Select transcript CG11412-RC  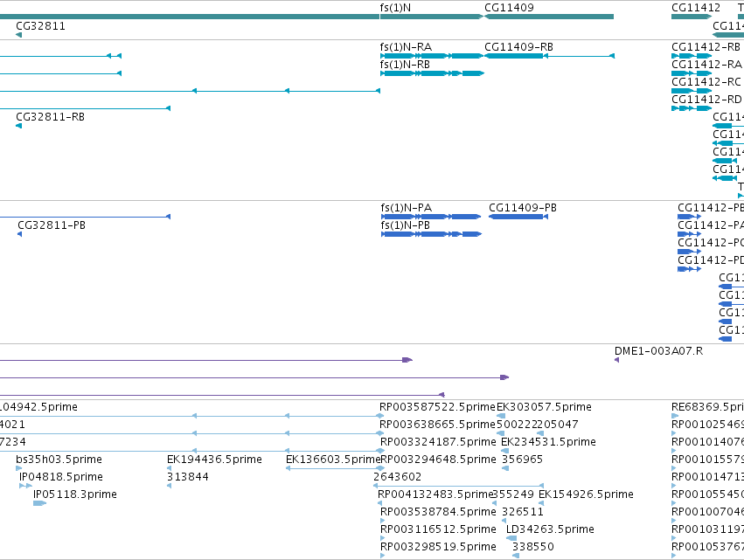(x=706, y=82)
